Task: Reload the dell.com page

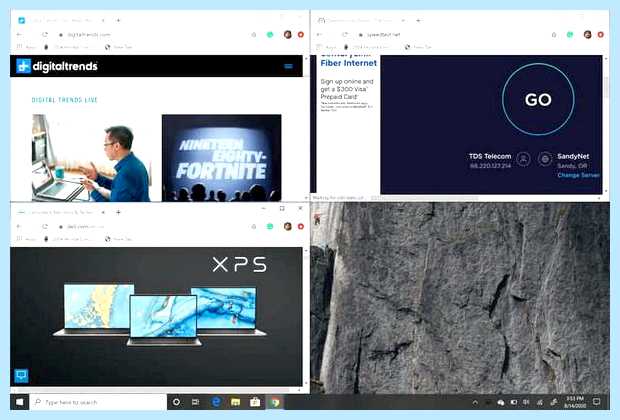Action: (x=45, y=227)
